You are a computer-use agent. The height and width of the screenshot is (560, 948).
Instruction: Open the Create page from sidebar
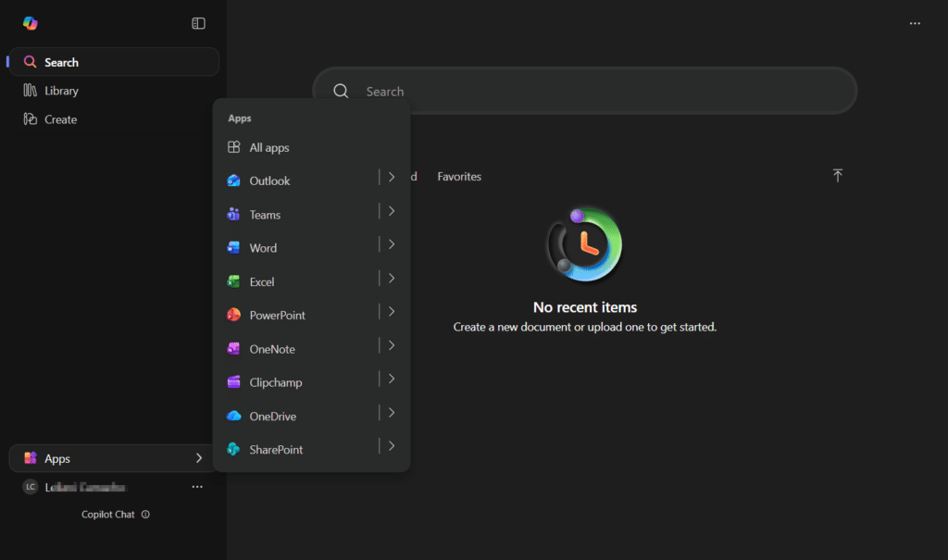[x=60, y=119]
